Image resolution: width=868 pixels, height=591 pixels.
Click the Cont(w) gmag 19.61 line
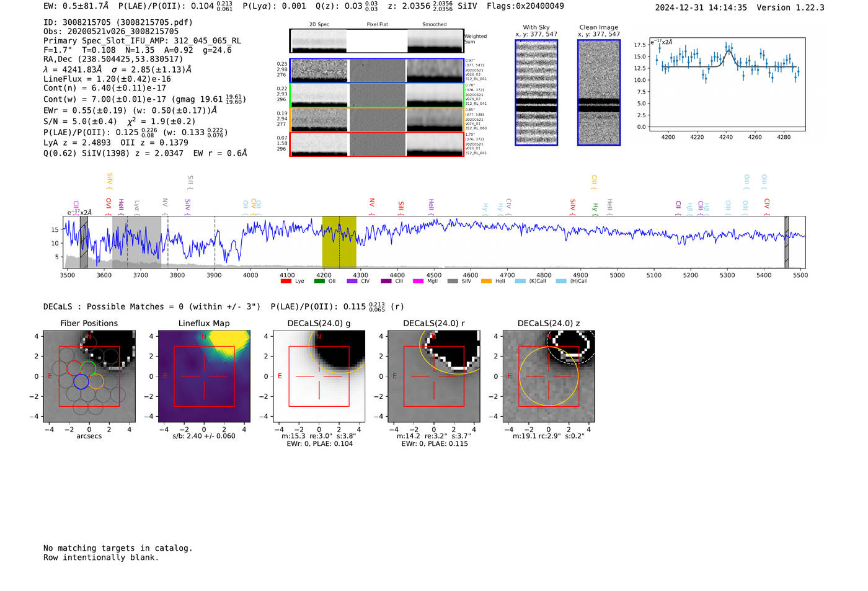[145, 99]
